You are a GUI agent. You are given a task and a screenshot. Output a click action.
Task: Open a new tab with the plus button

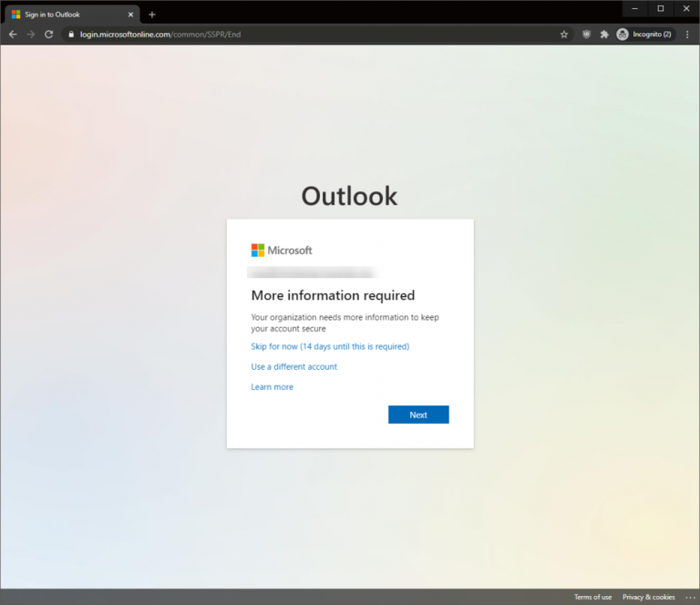(152, 15)
